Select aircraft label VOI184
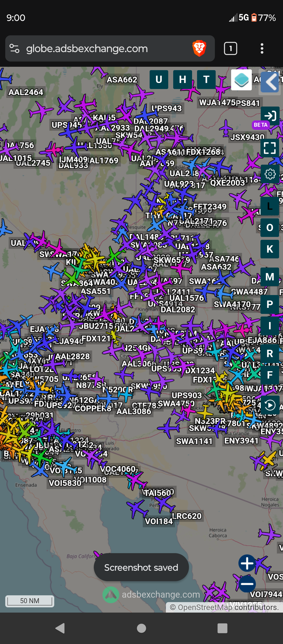This screenshot has width=283, height=644. tap(159, 521)
